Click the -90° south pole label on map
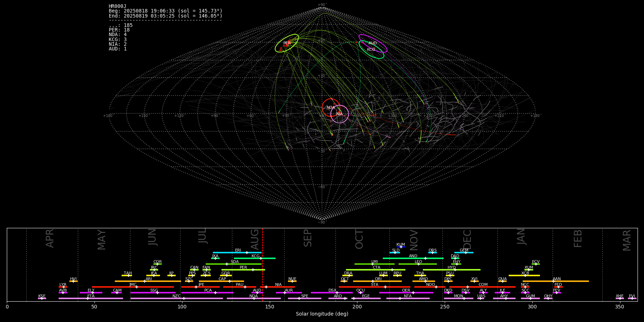This screenshot has width=644, height=322. coord(322,223)
